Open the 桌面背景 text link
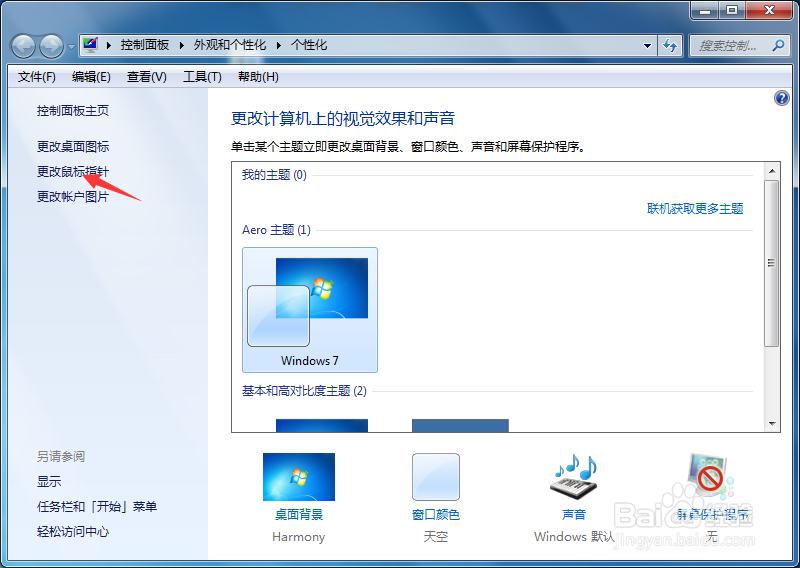This screenshot has width=800, height=568. [299, 514]
